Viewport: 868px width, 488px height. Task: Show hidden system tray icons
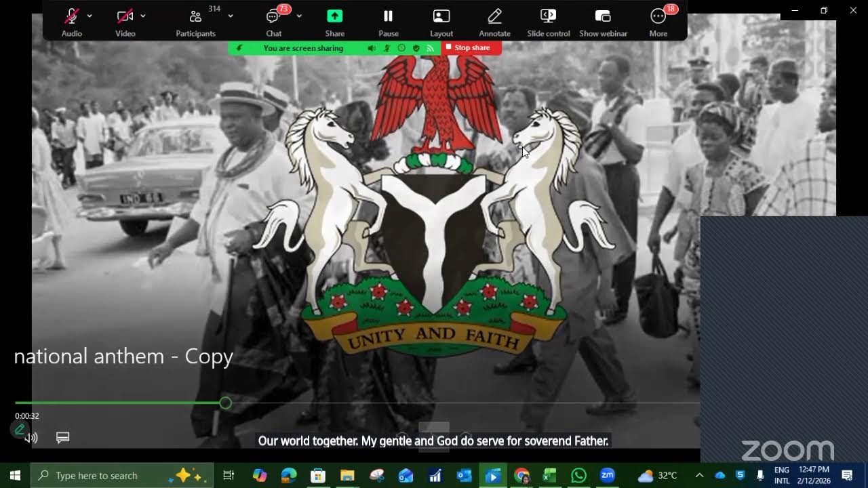coord(699,476)
